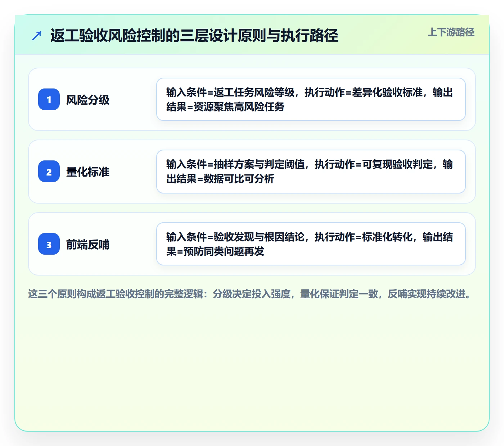The image size is (504, 446).
Task: Select the 量化标准 step label
Action: point(88,172)
